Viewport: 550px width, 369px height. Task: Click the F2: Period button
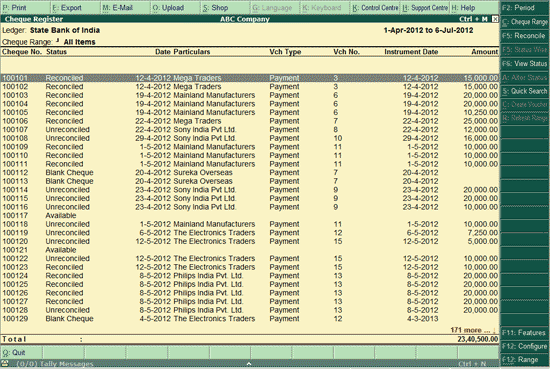tap(524, 8)
